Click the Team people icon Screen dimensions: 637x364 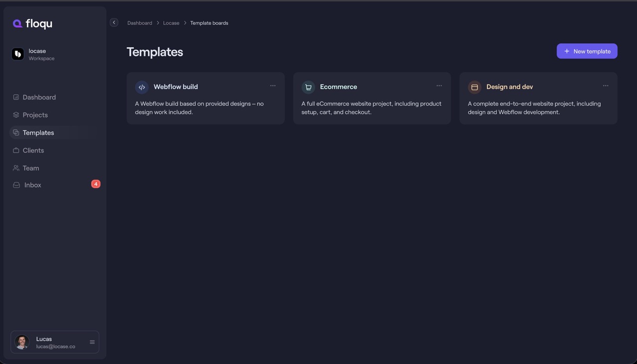click(x=16, y=168)
